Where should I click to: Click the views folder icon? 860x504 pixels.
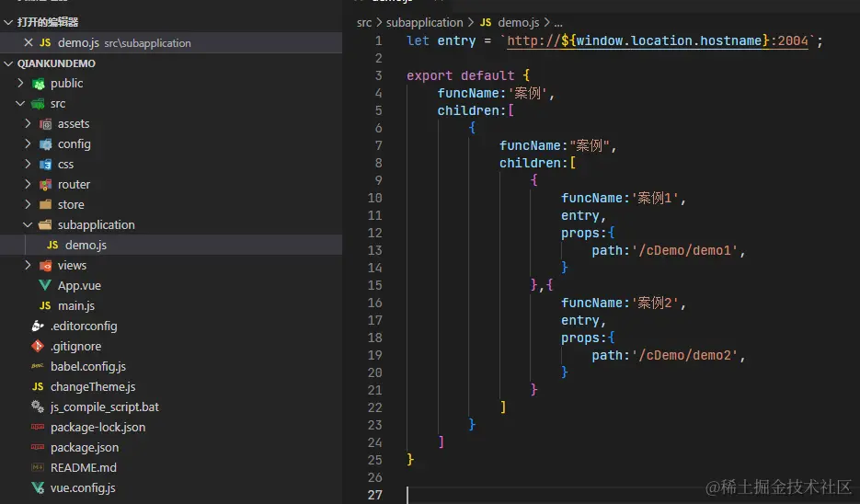45,266
